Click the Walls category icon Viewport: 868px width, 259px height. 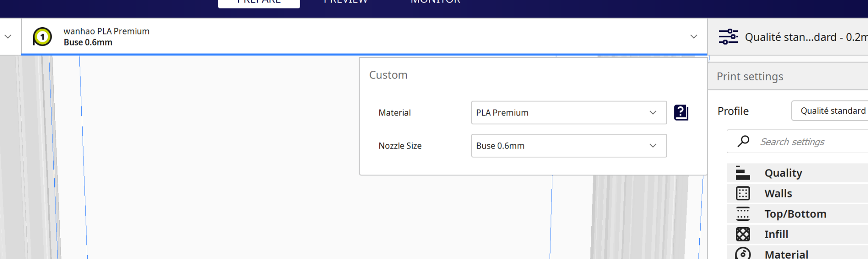click(x=743, y=193)
